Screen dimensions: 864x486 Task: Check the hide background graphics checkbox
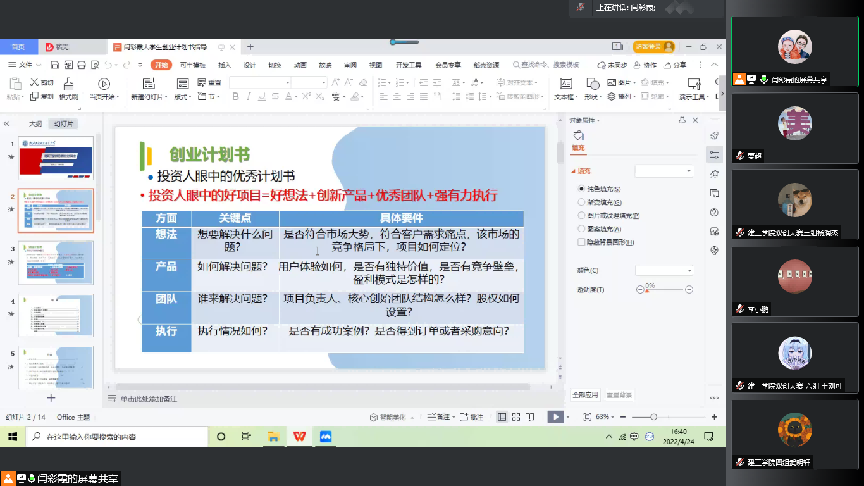click(x=582, y=241)
